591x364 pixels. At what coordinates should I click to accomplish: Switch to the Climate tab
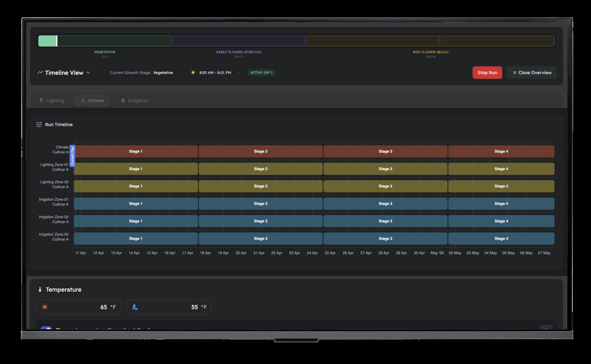point(92,100)
